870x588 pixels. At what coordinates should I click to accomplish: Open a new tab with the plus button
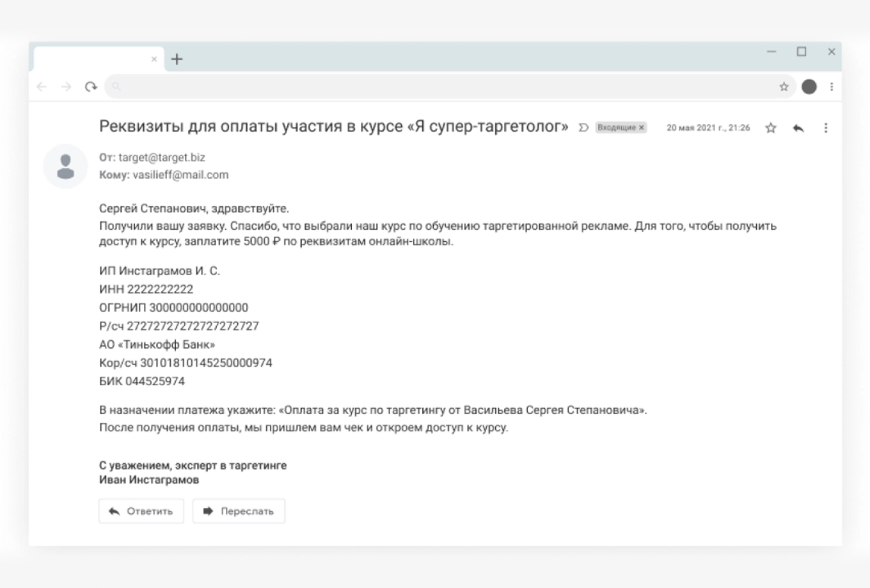tap(177, 58)
